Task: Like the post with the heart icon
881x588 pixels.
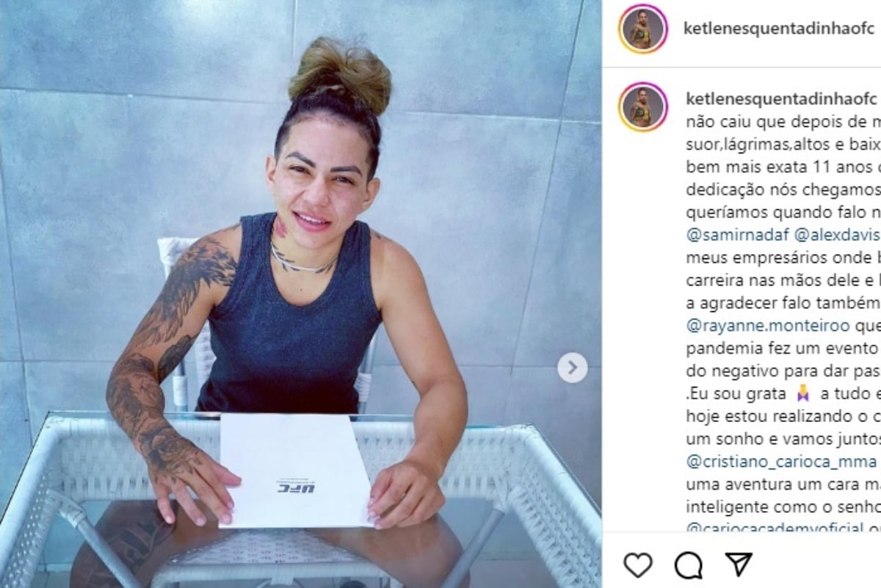Action: click(x=637, y=564)
